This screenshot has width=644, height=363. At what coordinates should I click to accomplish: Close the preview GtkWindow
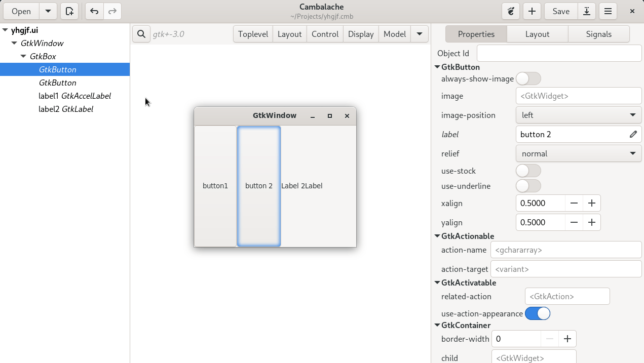347,116
